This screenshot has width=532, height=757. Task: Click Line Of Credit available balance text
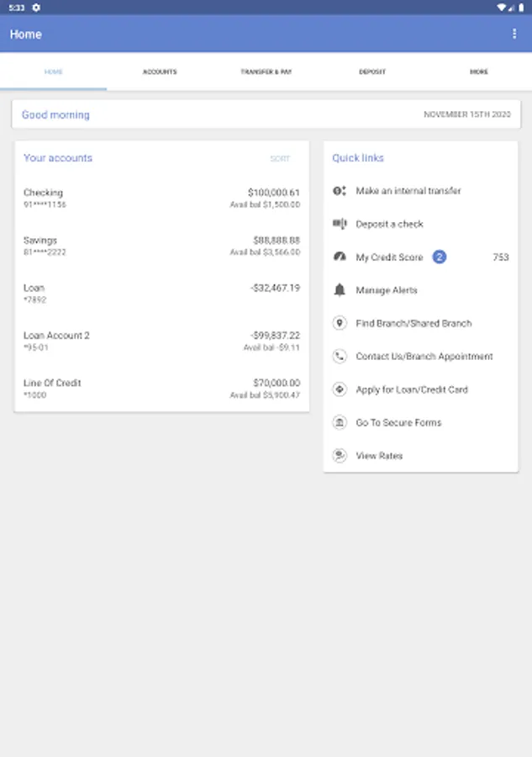[265, 395]
